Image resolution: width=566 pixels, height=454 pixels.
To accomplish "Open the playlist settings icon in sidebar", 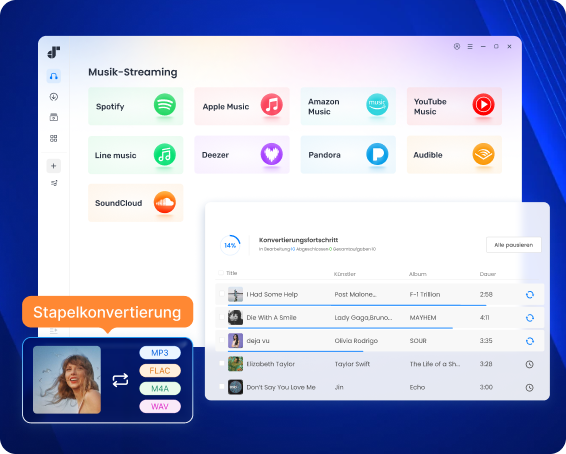I will tap(54, 183).
